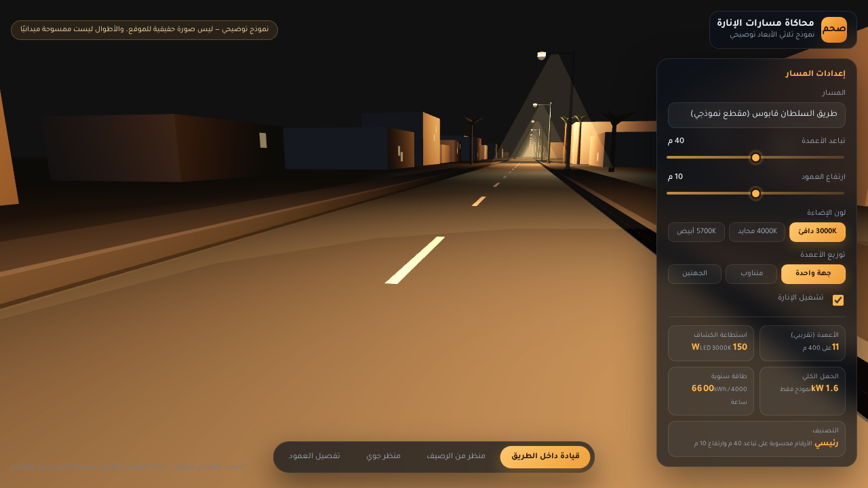Switch to تفصيل العمود view
This screenshot has height=488, width=868.
pos(315,457)
